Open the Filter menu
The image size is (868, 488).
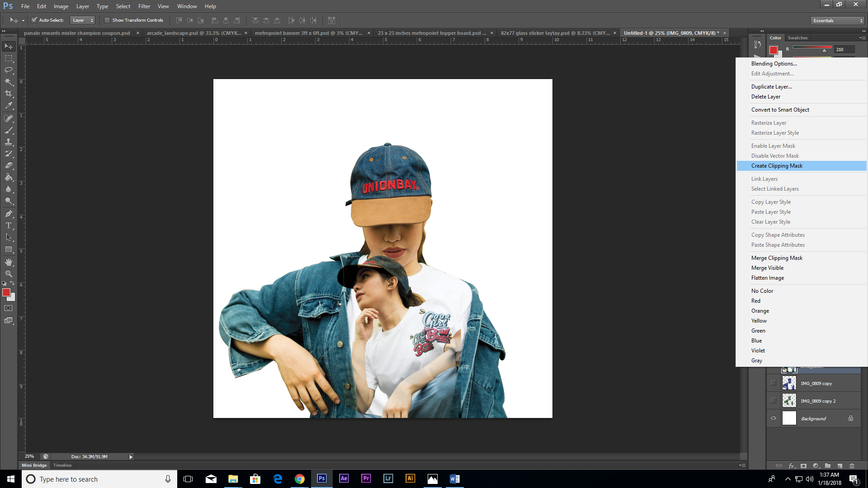pos(144,6)
